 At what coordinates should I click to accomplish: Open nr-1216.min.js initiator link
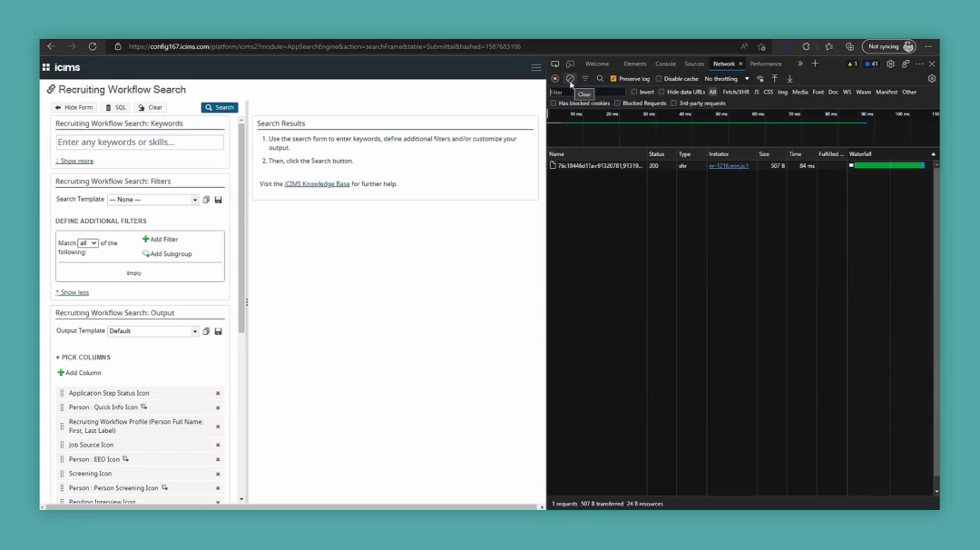point(728,165)
